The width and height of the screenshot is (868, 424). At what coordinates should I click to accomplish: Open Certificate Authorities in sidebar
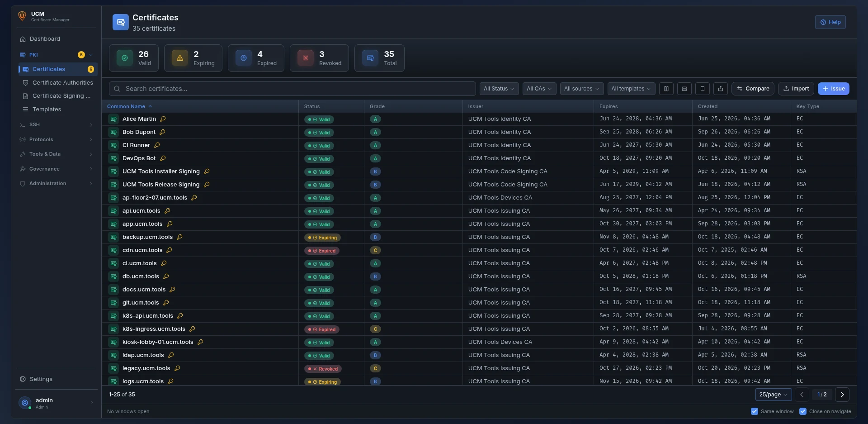click(58, 83)
